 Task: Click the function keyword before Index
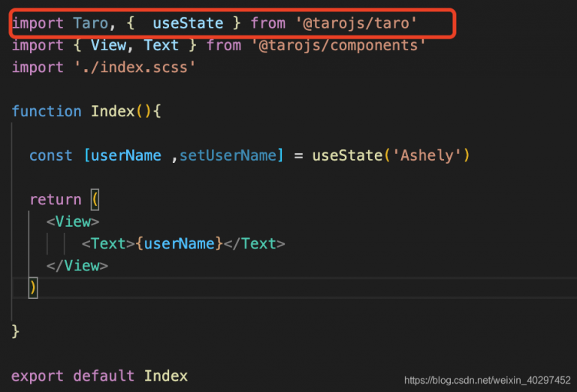[x=47, y=111]
